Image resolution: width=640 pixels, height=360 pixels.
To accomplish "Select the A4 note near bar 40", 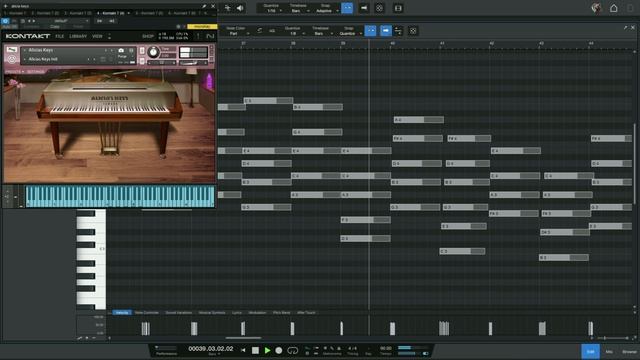I will click(419, 120).
